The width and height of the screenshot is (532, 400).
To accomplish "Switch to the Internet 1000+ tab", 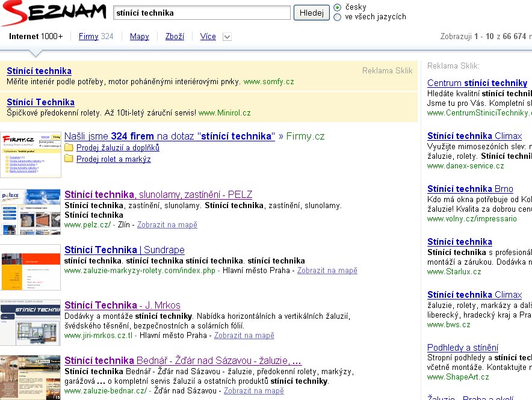I will (36, 36).
